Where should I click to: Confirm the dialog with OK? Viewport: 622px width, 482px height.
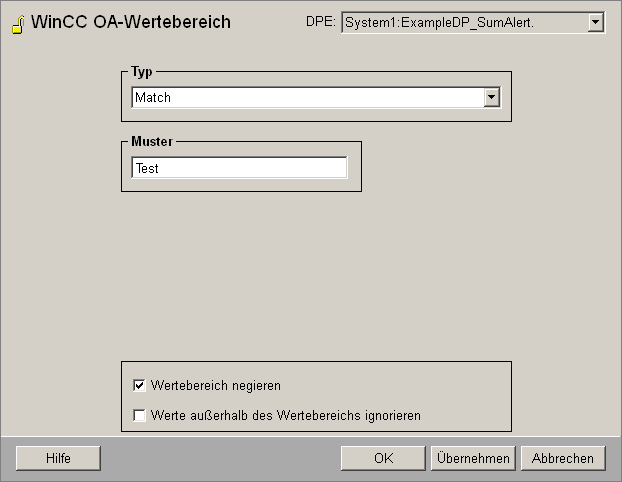(383, 458)
